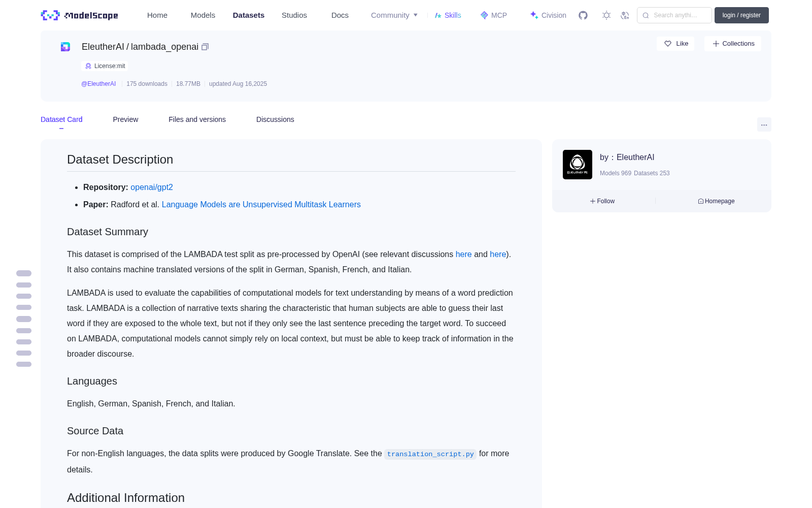812x508 pixels.
Task: Open the EleutherAI Homepage button
Action: pos(716,201)
